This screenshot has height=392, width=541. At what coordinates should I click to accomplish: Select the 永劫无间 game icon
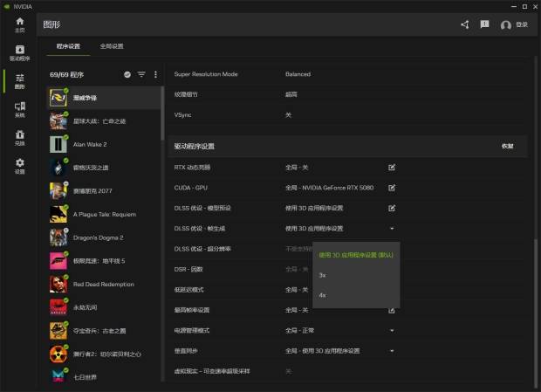(58, 307)
